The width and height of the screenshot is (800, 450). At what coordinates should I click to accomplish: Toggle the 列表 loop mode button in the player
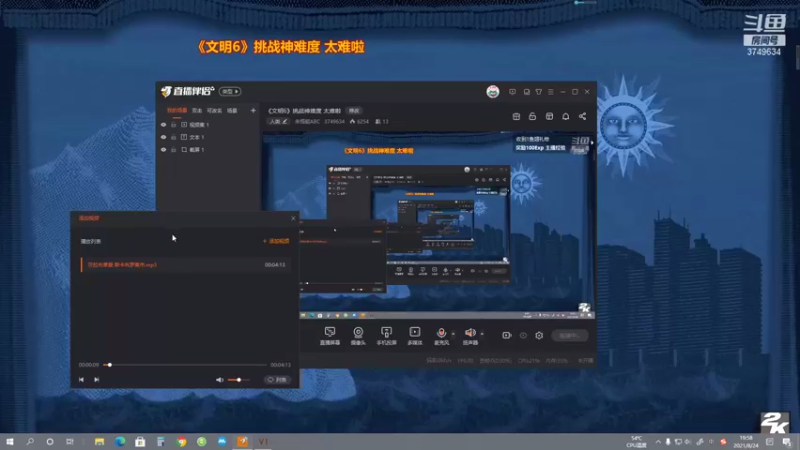coord(277,380)
